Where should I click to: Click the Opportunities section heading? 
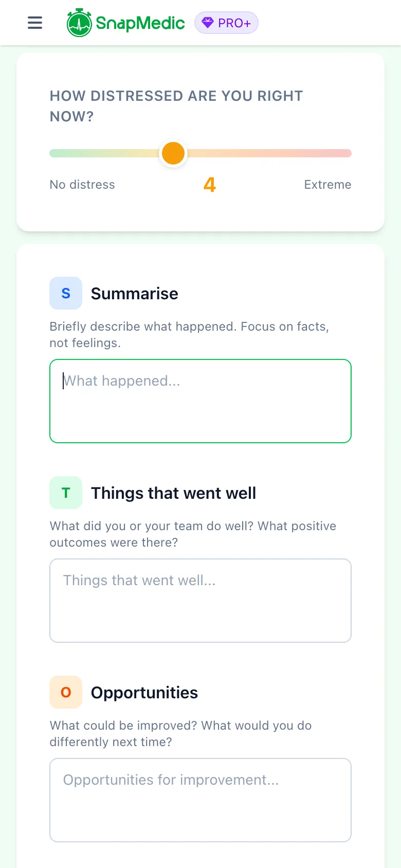coord(144,693)
